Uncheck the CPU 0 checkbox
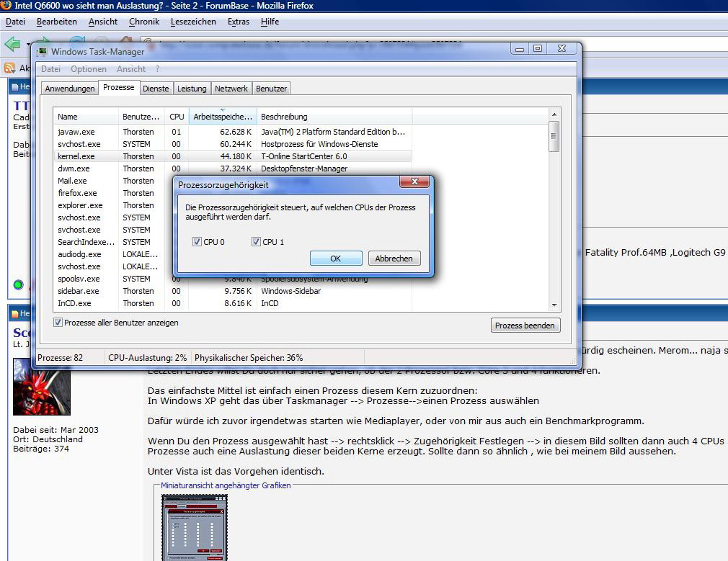This screenshot has height=561, width=728. [197, 242]
